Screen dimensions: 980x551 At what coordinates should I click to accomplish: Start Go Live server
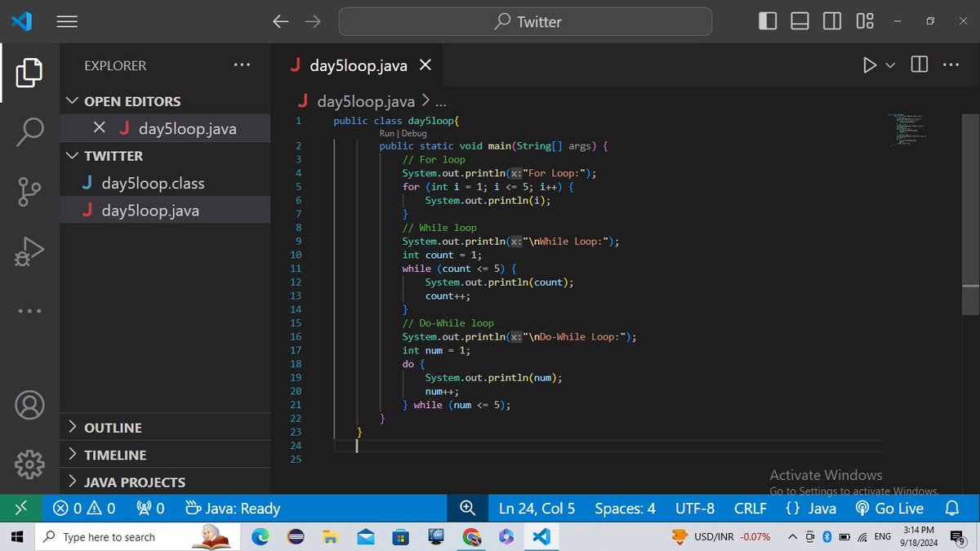889,508
